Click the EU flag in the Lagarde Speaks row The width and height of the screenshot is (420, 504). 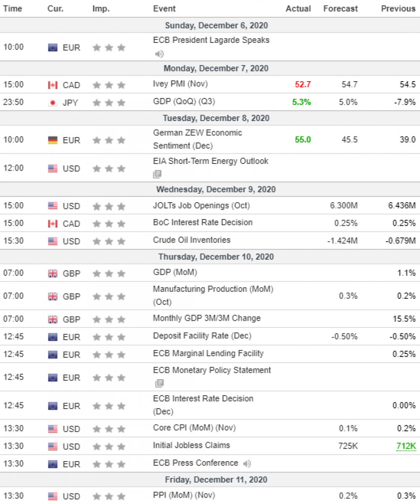pos(52,47)
